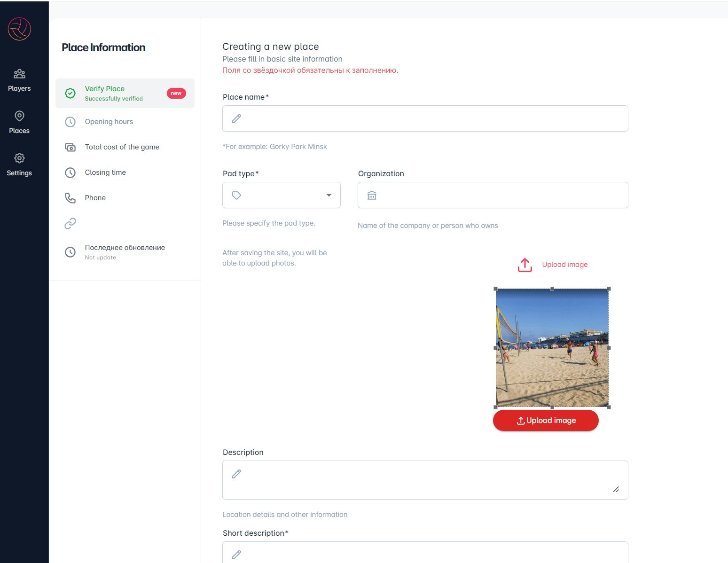Open the Players section in sidebar

tap(19, 80)
